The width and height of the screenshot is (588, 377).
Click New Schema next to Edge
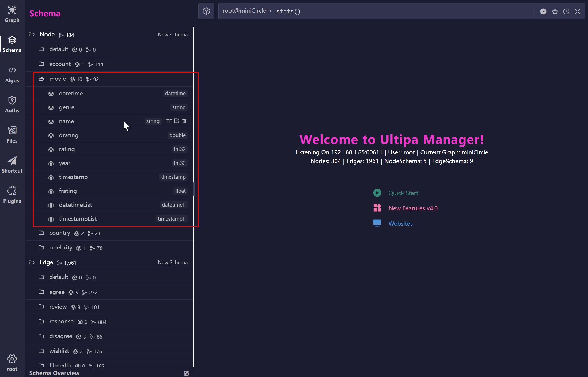pyautogui.click(x=173, y=262)
